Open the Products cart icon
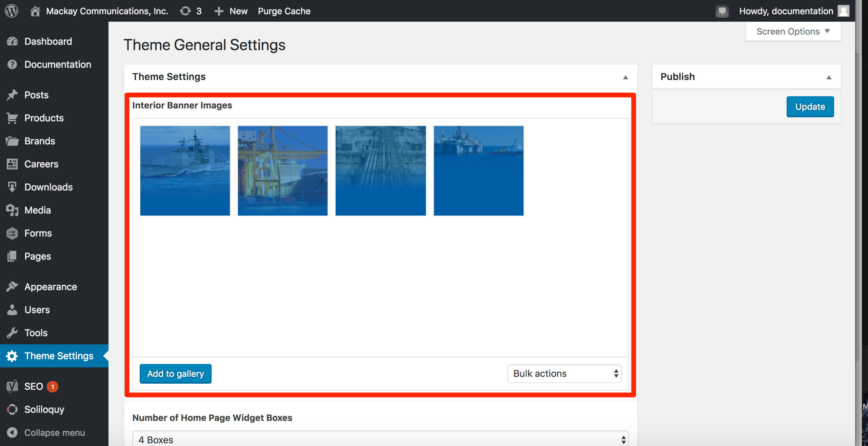868x446 pixels. pos(12,118)
